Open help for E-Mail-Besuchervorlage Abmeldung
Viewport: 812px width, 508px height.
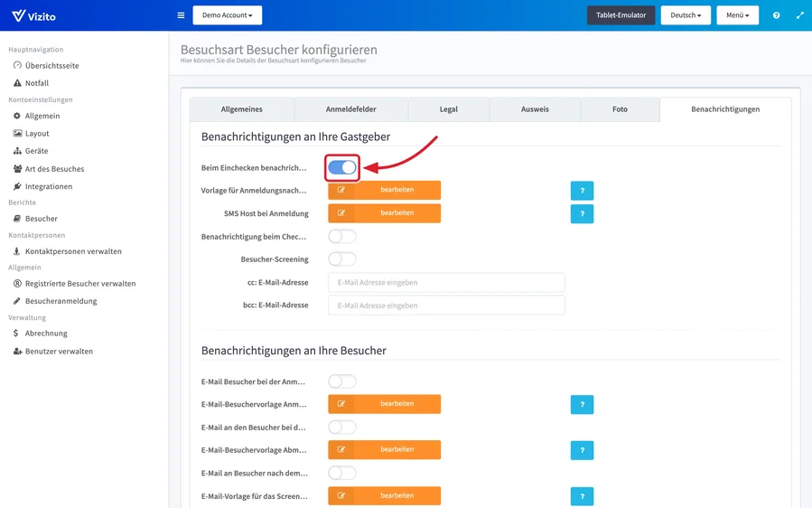(x=582, y=450)
